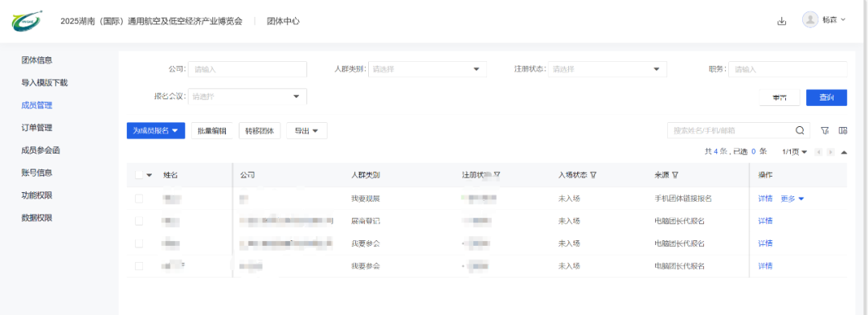The height and width of the screenshot is (315, 868).
Task: Click the blue 查询 button
Action: 826,97
